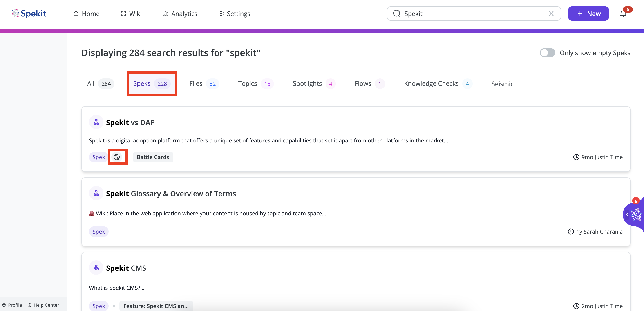View the Spotlights tab
This screenshot has width=644, height=311.
314,83
